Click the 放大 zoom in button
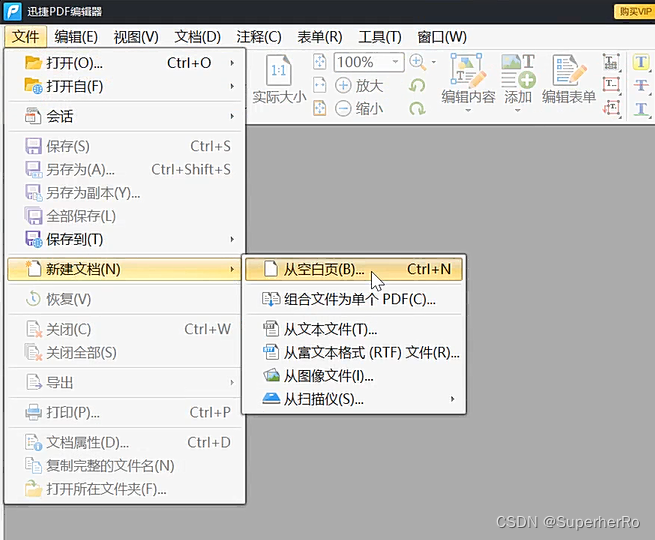 tap(360, 86)
